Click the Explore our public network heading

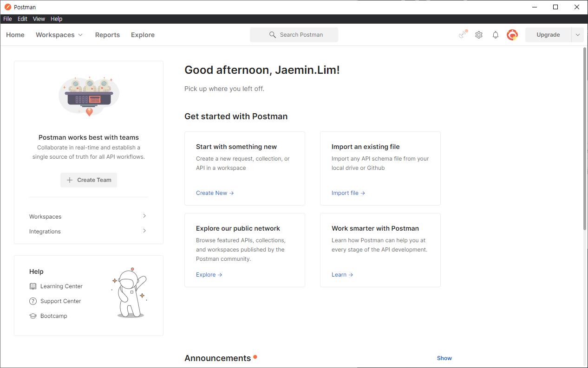[238, 228]
